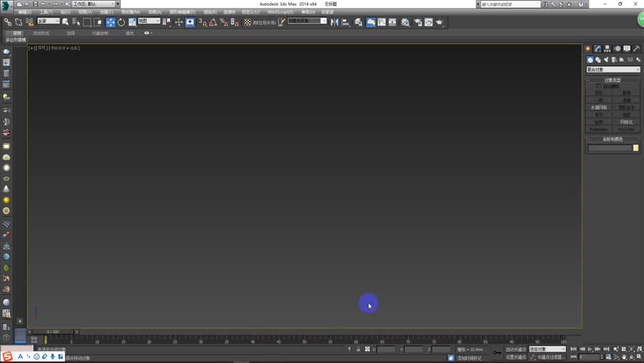Click the Rectangular Selection Region tool
The width and height of the screenshot is (644, 363).
(x=87, y=22)
